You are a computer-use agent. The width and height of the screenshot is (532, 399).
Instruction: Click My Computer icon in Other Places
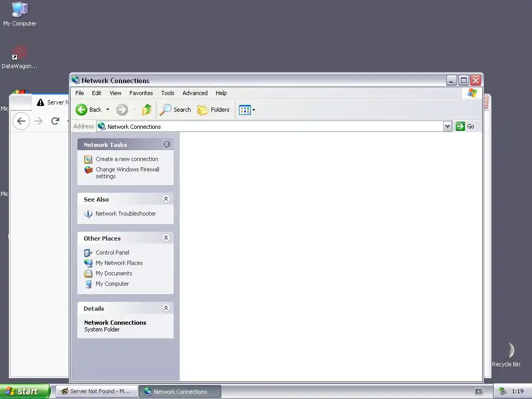pyautogui.click(x=88, y=284)
